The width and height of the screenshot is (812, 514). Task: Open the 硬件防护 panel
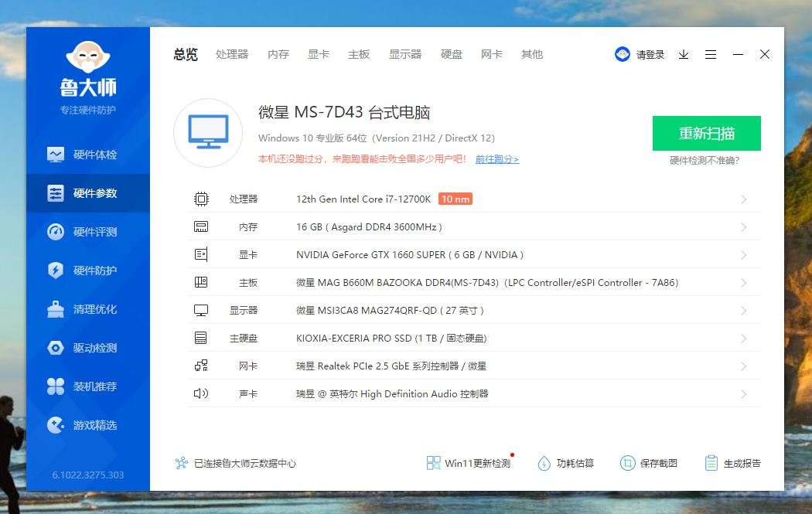coord(87,271)
